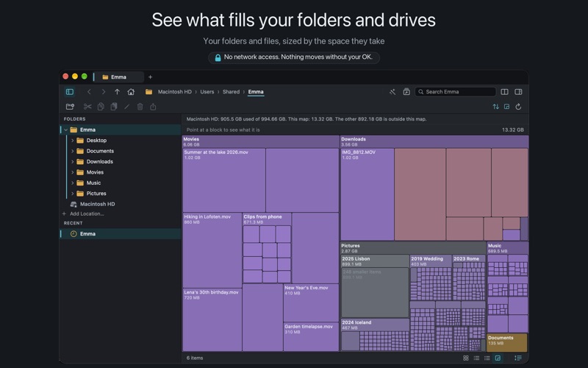
Task: Select New Year's Eve.mov block
Action: [311, 302]
